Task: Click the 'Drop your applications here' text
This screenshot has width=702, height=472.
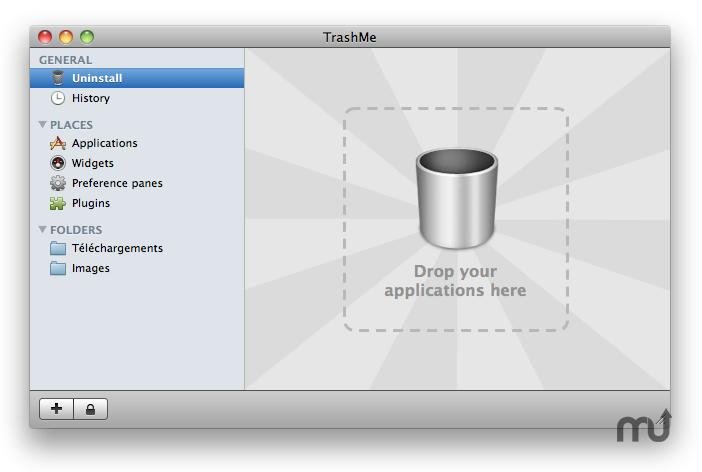Action: [x=455, y=281]
